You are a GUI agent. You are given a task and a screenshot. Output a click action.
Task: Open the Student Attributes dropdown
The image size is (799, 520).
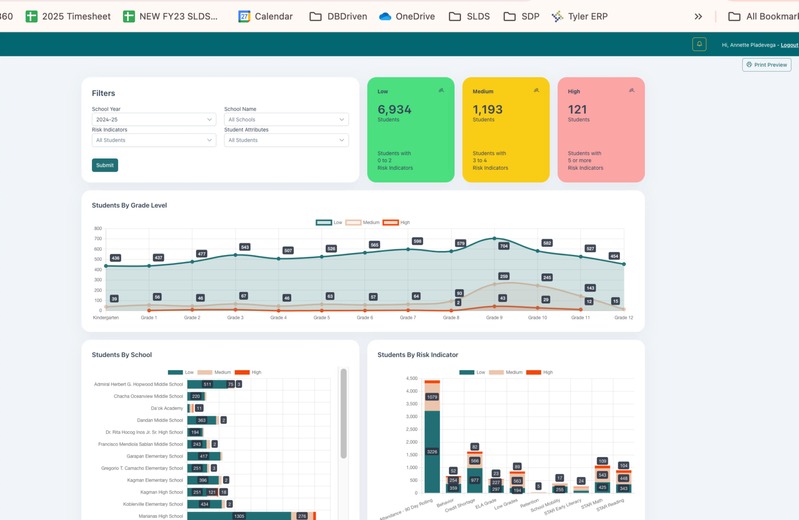point(286,140)
